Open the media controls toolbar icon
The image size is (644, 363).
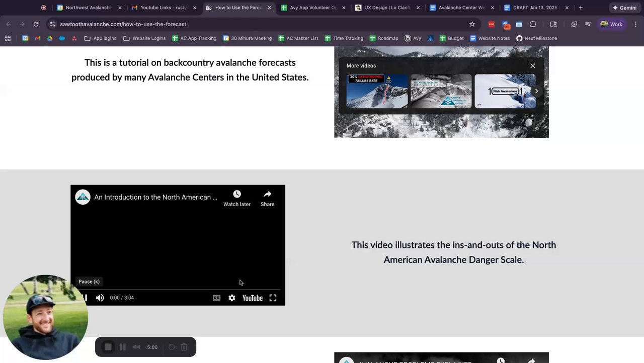[x=588, y=24]
